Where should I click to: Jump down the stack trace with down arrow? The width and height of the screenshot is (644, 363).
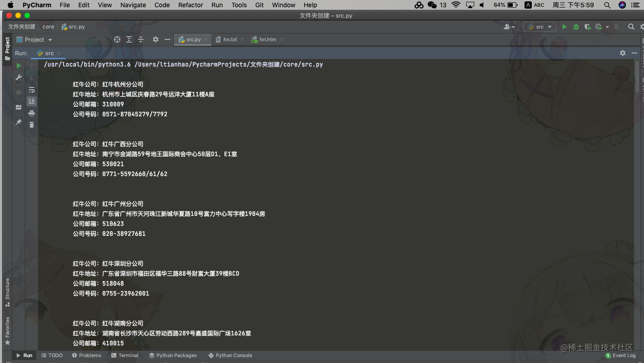32,78
